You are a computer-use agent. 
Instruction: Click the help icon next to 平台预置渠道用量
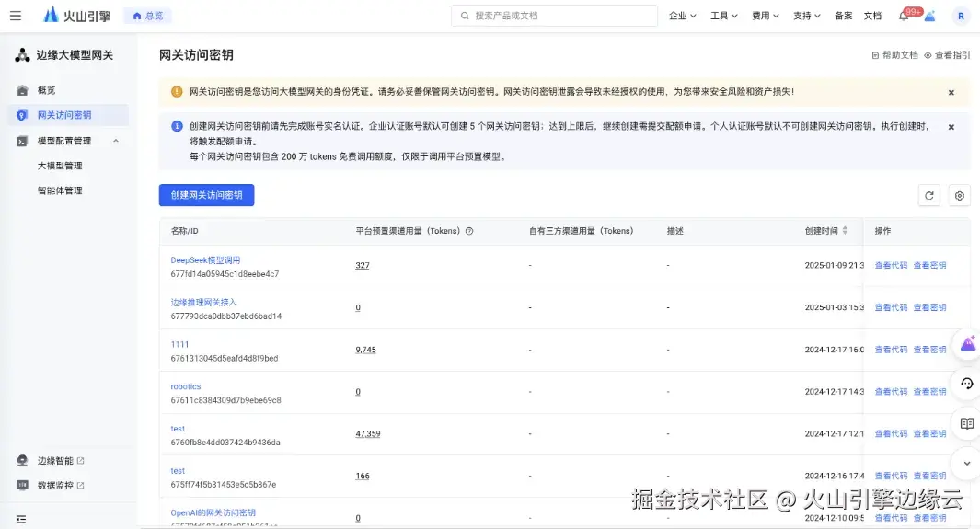coord(469,231)
